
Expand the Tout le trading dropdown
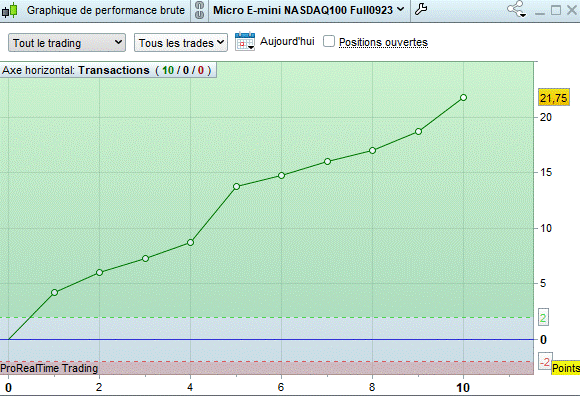point(67,43)
